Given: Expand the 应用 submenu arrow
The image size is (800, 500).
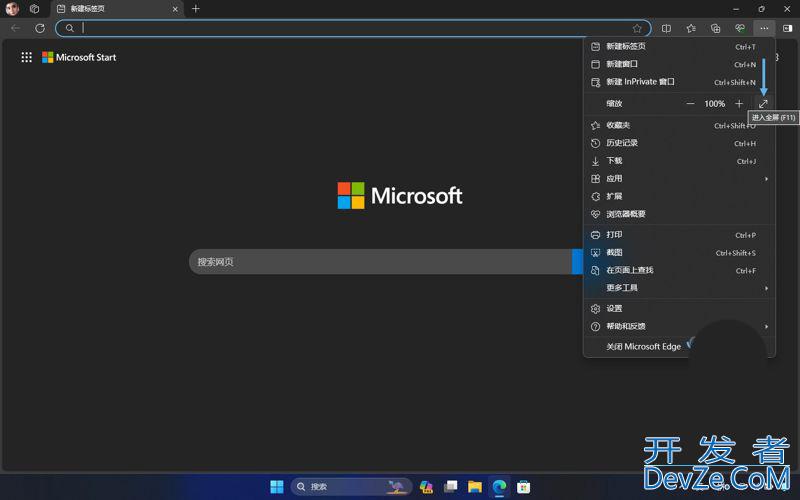Looking at the screenshot, I should (x=766, y=179).
